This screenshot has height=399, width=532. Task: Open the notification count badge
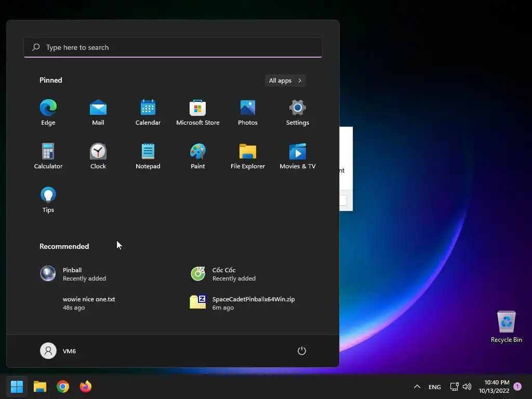click(x=517, y=387)
